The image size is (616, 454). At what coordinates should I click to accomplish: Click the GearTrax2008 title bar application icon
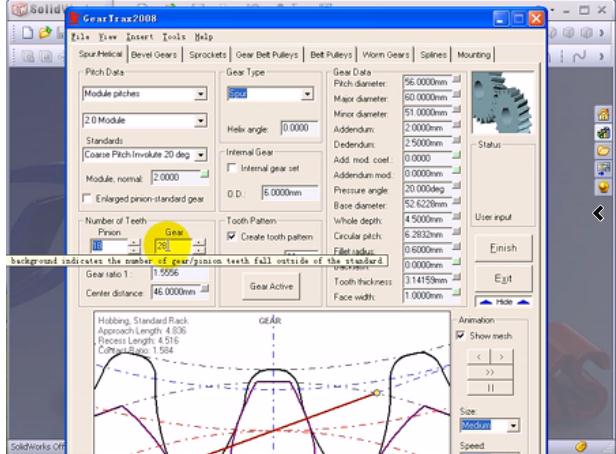(73, 18)
